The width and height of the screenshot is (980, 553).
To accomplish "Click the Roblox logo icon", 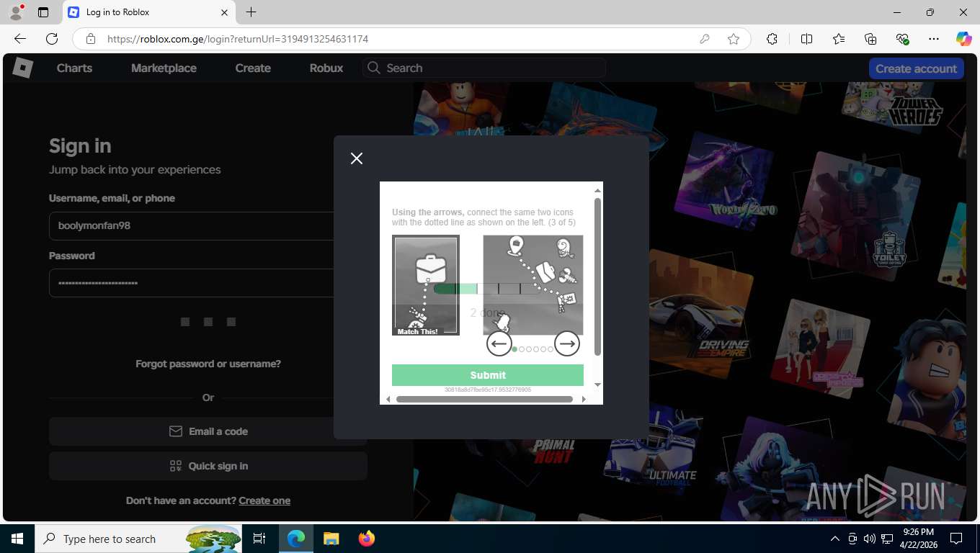I will (22, 68).
